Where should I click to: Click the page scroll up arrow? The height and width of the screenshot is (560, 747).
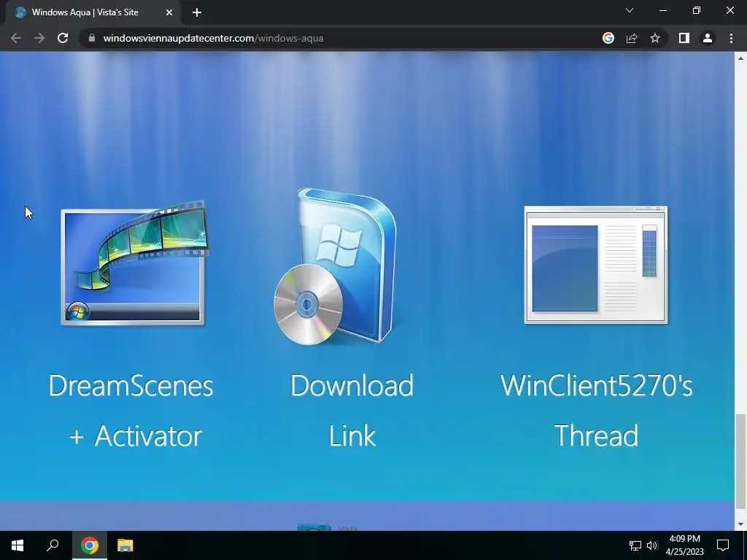[740, 58]
